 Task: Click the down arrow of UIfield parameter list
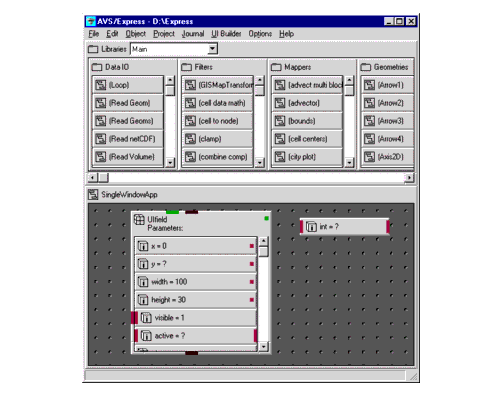click(x=263, y=346)
